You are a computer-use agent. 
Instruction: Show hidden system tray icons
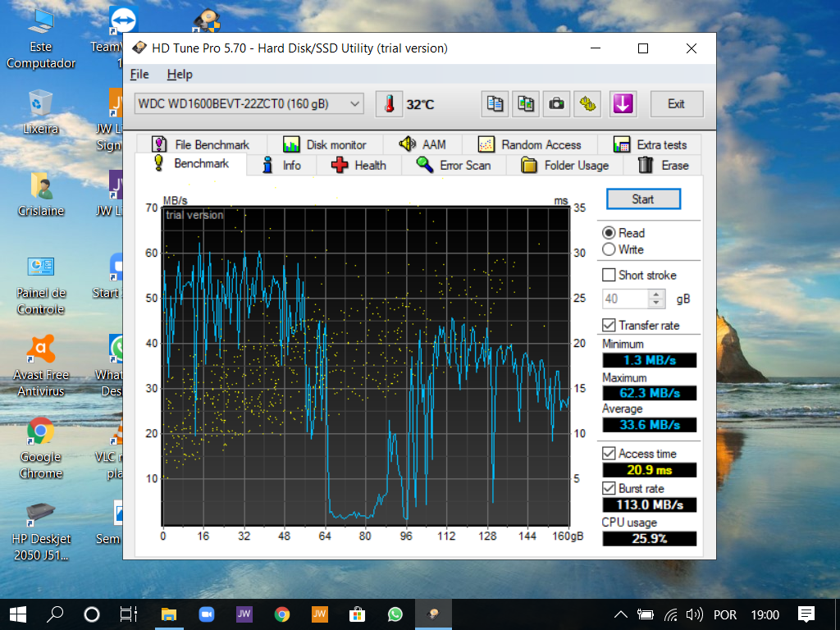[620, 614]
